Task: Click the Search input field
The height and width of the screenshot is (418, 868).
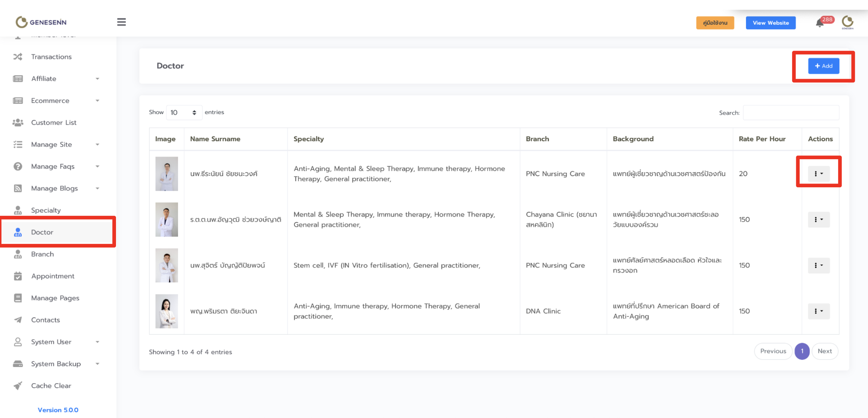Action: 791,113
